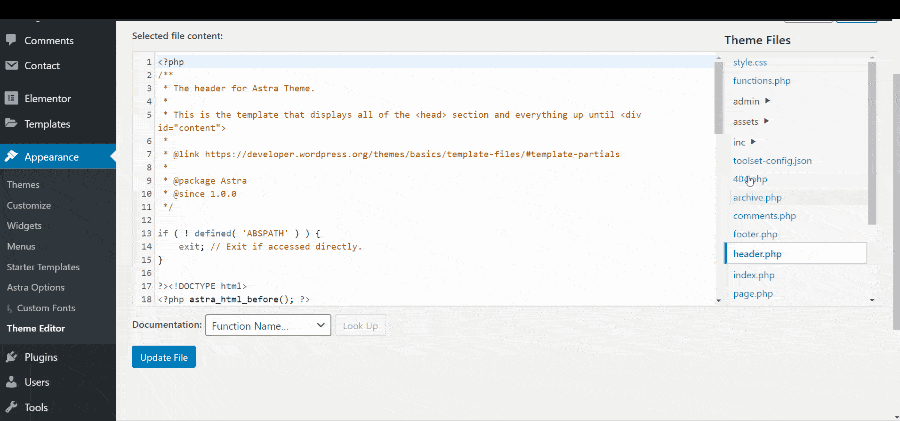The height and width of the screenshot is (421, 900).
Task: Click the Elementor logo icon
Action: coord(11,98)
